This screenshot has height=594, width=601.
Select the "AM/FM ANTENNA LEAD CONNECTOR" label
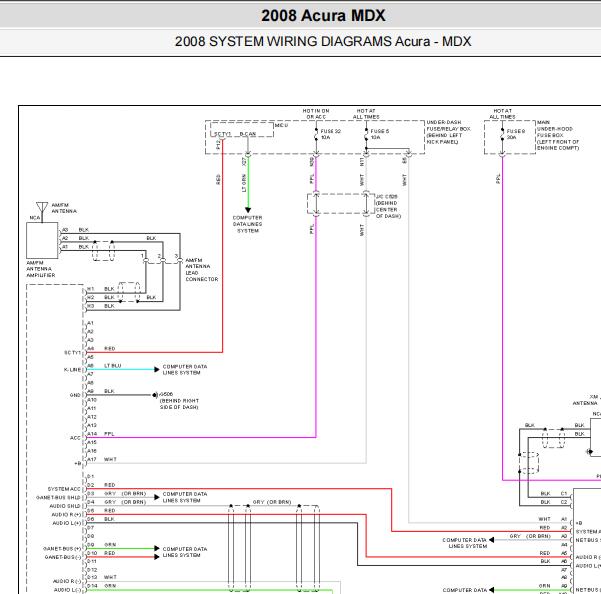(202, 270)
